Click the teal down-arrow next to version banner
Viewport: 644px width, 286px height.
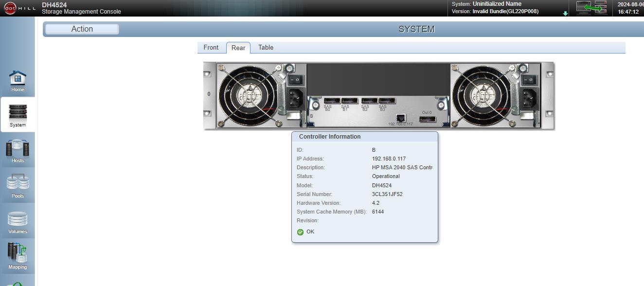[564, 13]
